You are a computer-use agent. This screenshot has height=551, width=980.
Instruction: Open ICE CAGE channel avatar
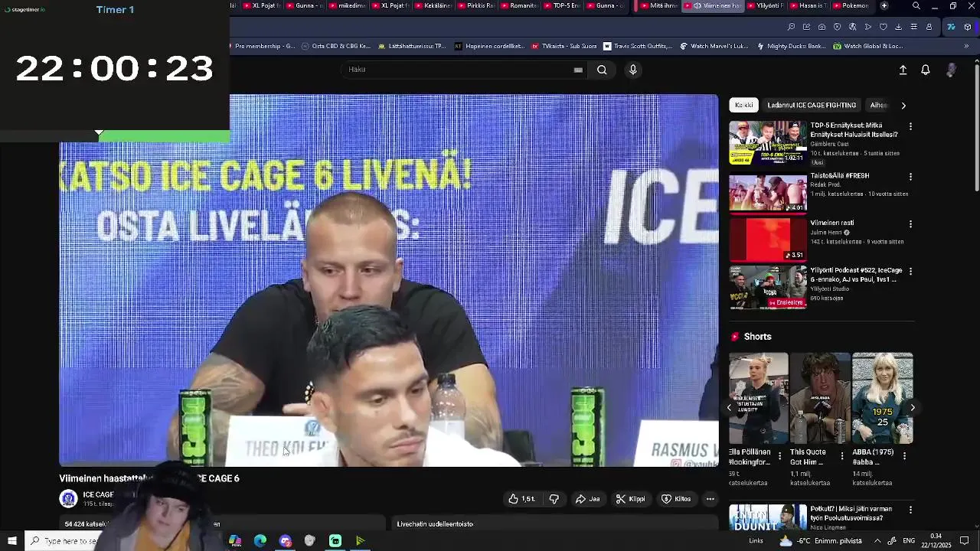point(69,499)
